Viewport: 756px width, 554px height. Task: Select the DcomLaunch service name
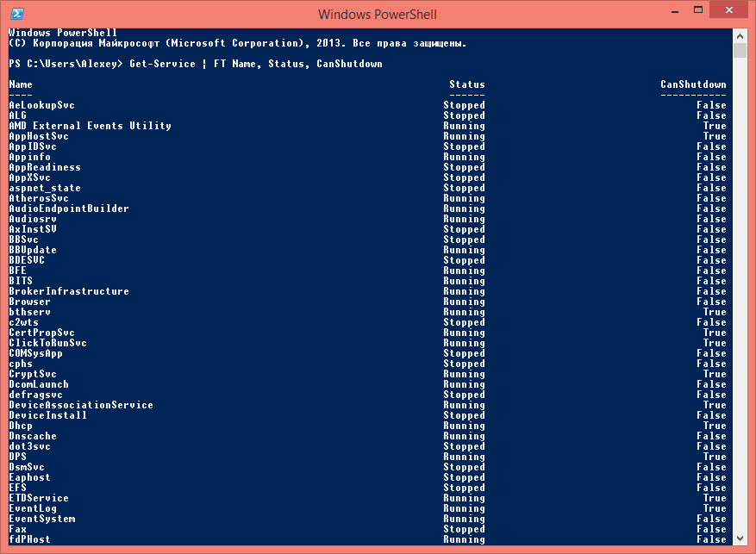point(39,384)
